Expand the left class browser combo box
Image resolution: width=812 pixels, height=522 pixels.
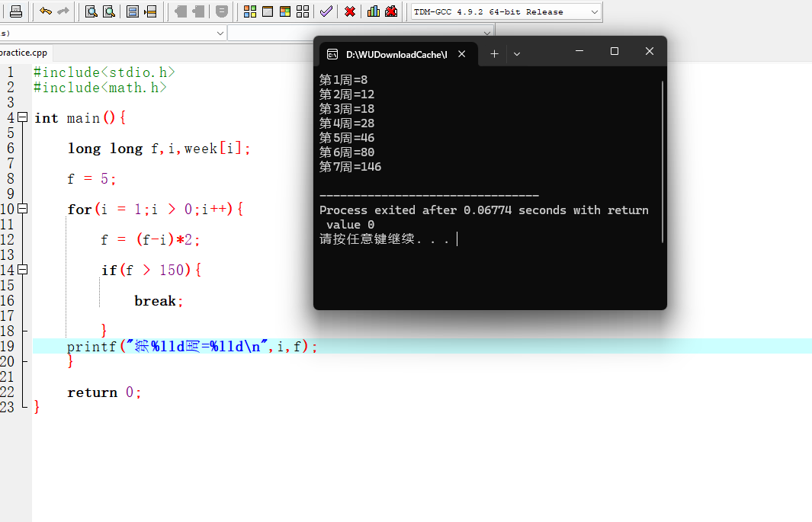click(220, 33)
